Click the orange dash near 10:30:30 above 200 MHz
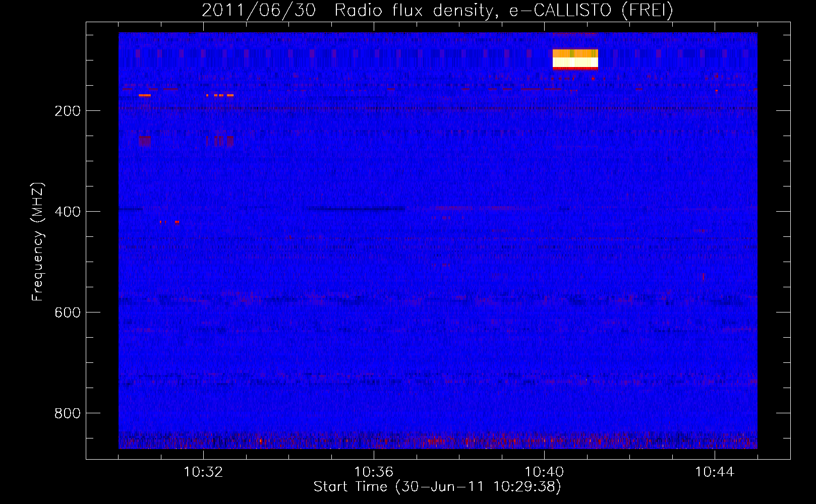Image resolution: width=816 pixels, height=504 pixels. tap(145, 95)
